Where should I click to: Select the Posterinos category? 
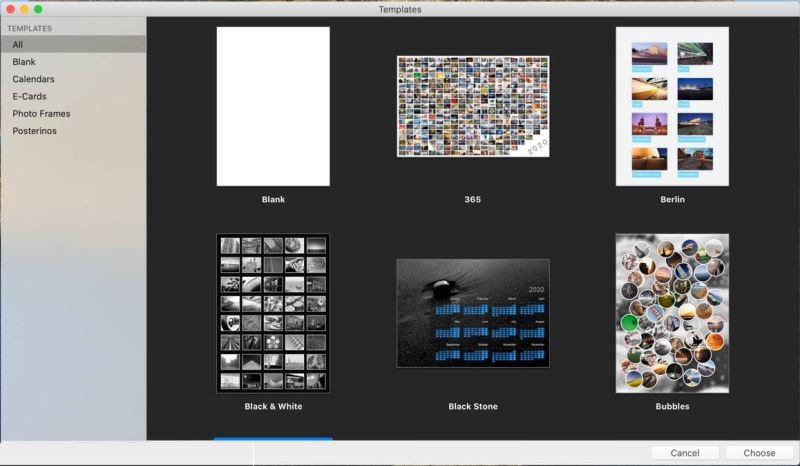tap(73, 131)
